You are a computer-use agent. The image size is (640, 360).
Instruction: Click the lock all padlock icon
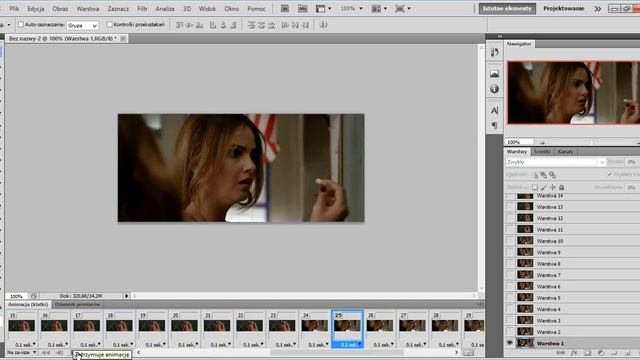[562, 187]
